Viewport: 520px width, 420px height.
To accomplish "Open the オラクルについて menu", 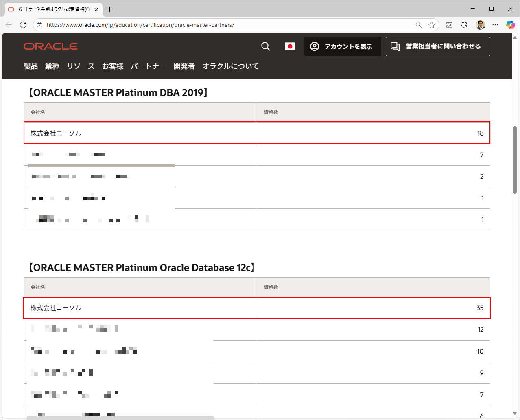I will pos(231,66).
